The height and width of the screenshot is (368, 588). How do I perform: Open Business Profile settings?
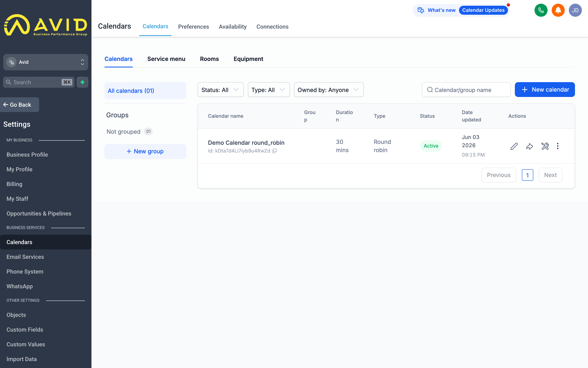point(27,155)
